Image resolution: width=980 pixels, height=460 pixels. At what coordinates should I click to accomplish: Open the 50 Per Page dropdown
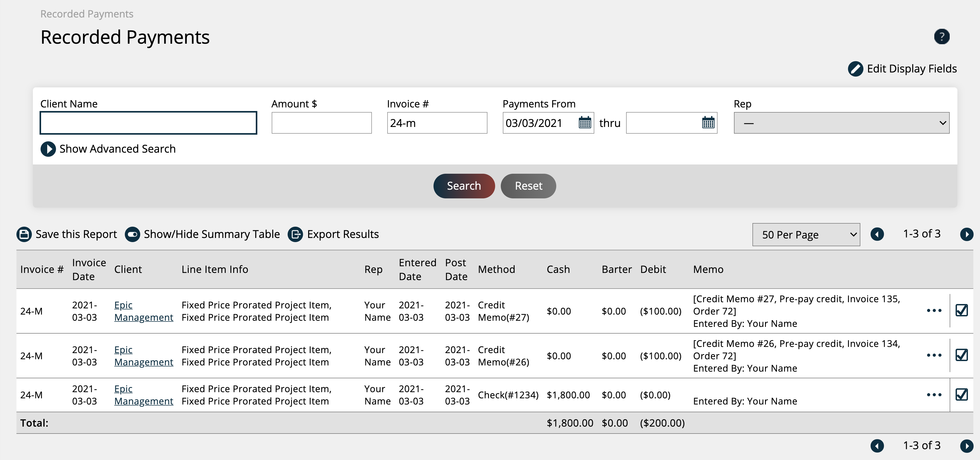[806, 235]
